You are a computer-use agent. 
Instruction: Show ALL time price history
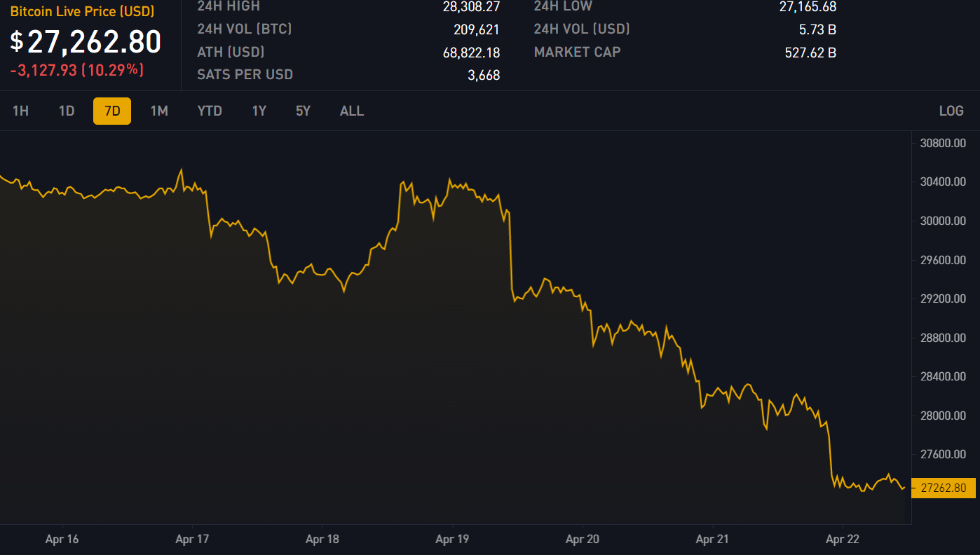click(352, 111)
